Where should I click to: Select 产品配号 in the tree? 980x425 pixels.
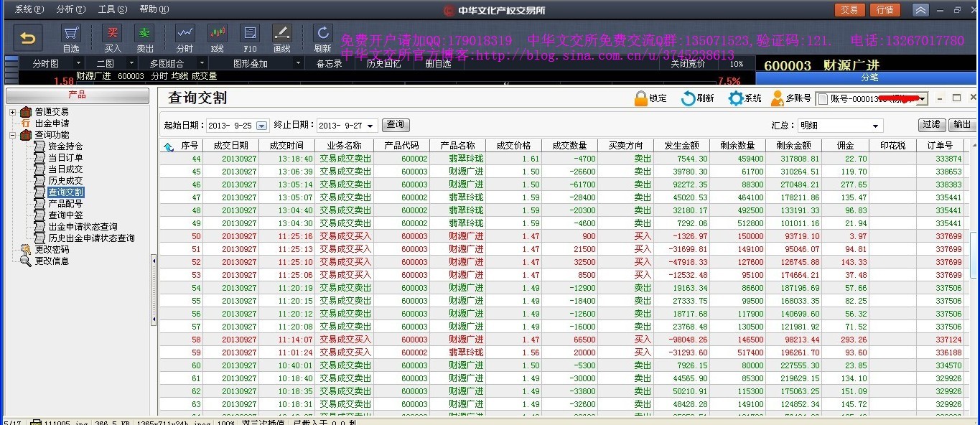(x=65, y=204)
